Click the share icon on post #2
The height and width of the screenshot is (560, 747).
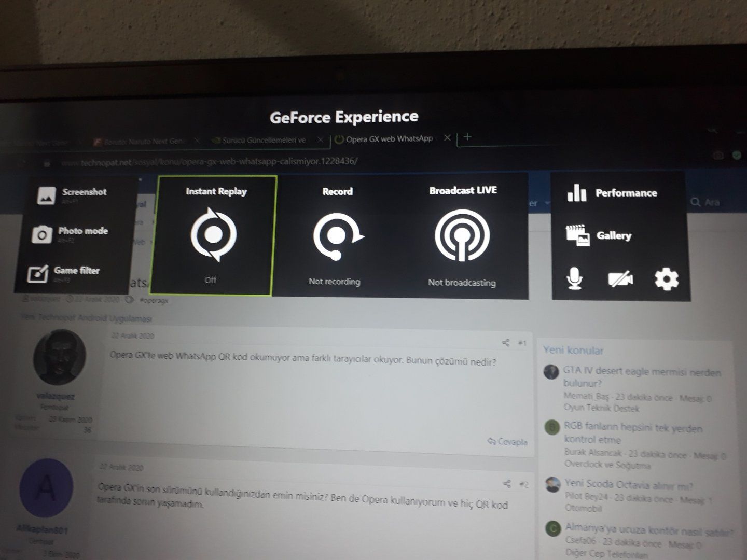pyautogui.click(x=507, y=484)
